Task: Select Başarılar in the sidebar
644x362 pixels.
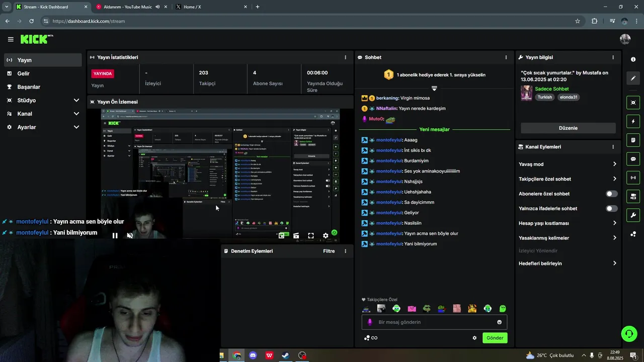Action: coord(43,87)
